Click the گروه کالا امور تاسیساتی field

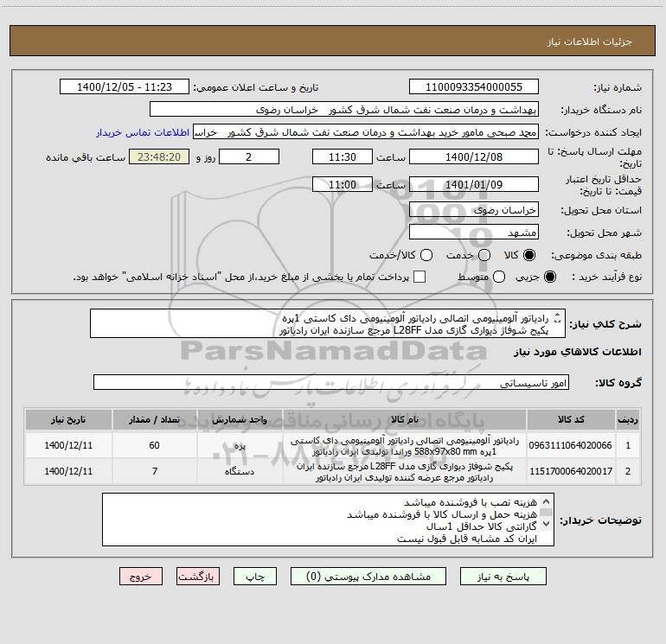point(331,382)
